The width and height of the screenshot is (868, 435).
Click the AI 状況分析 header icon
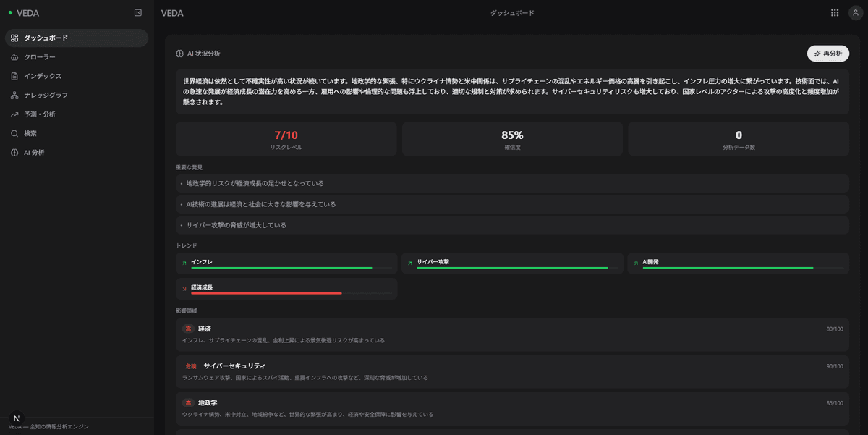[179, 54]
